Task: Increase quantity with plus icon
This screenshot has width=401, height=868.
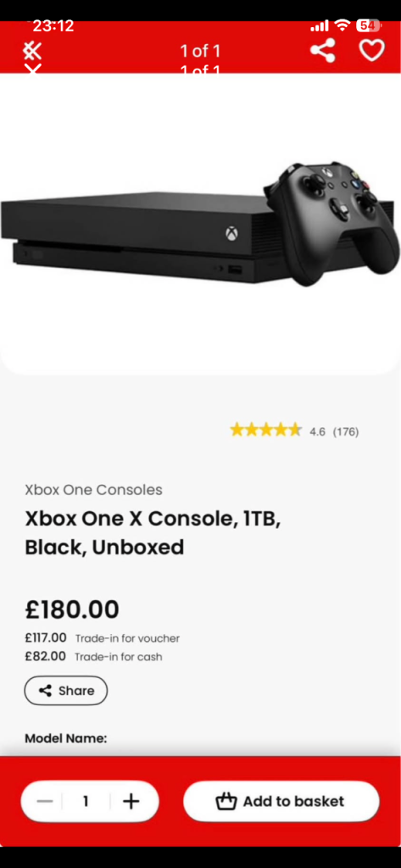Action: tap(131, 801)
